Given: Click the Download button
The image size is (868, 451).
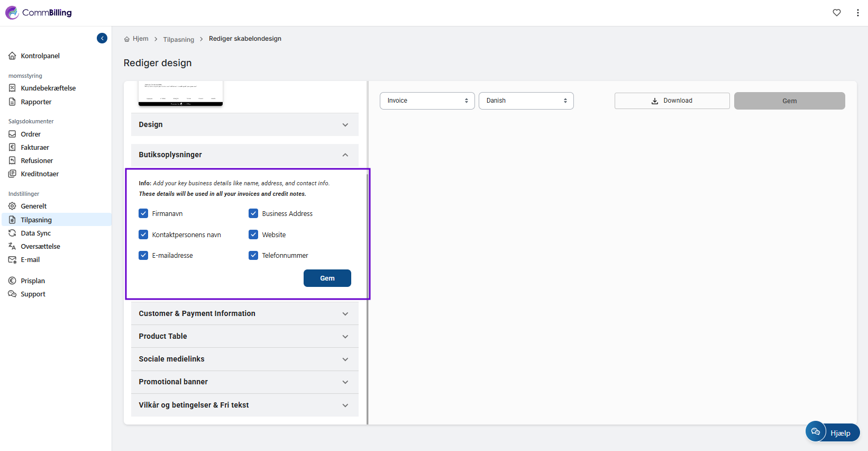Looking at the screenshot, I should [x=672, y=101].
